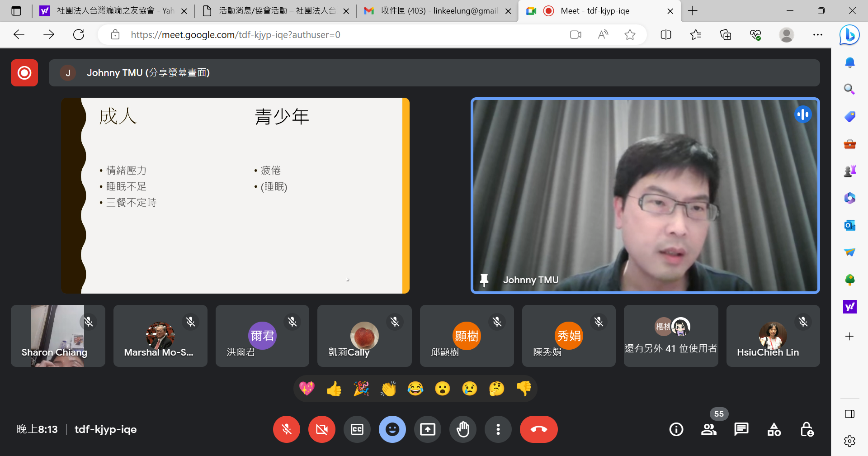Open camera permission icon in address bar
Screen dimensions: 868x456
[576, 34]
